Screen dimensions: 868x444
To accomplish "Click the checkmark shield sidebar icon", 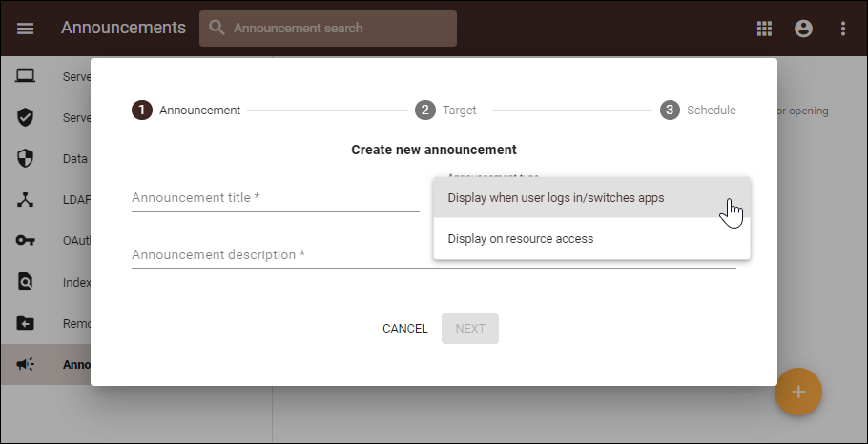I will click(26, 117).
